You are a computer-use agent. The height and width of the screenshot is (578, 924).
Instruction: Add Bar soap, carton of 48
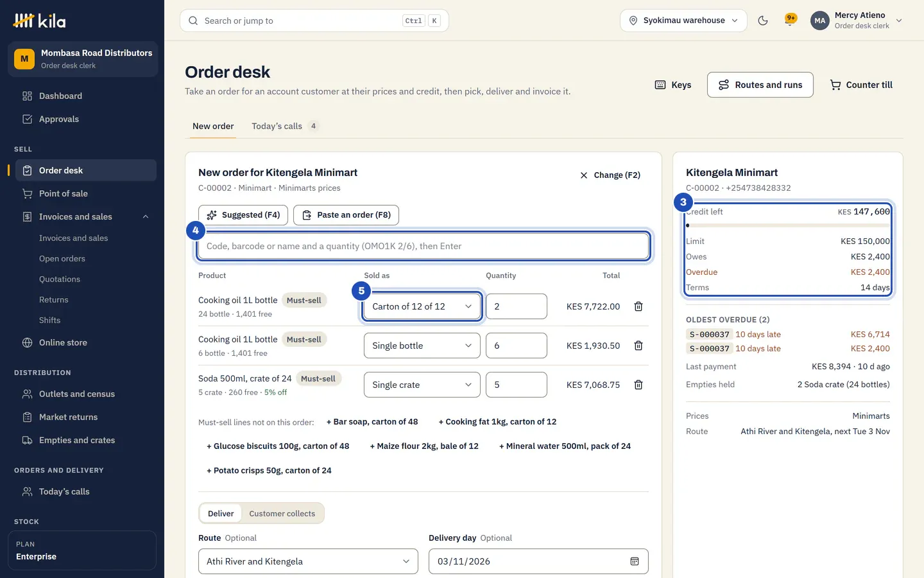(x=372, y=422)
